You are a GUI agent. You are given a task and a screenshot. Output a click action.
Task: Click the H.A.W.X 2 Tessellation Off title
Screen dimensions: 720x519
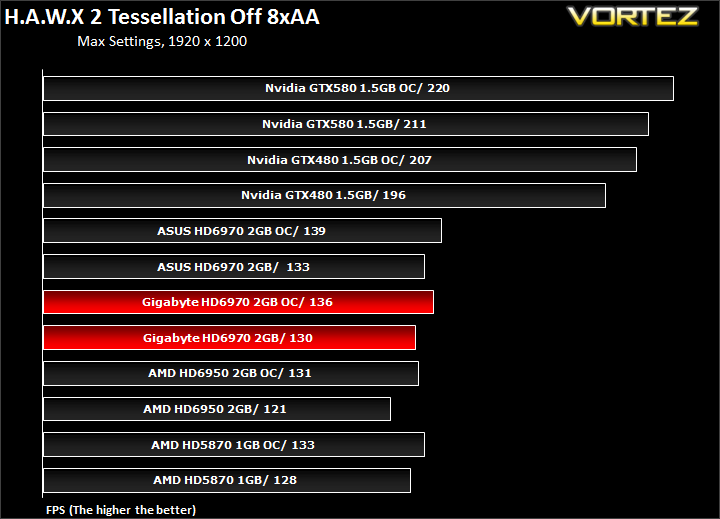[x=162, y=17]
